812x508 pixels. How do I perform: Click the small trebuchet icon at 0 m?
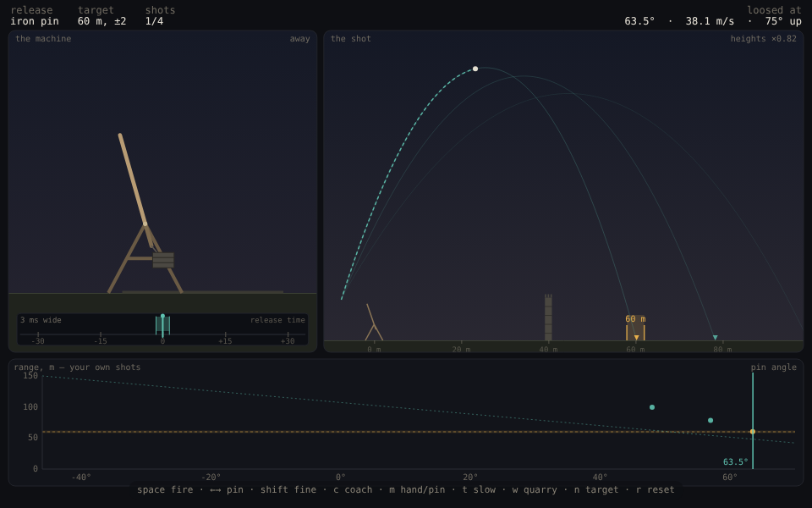tap(374, 323)
